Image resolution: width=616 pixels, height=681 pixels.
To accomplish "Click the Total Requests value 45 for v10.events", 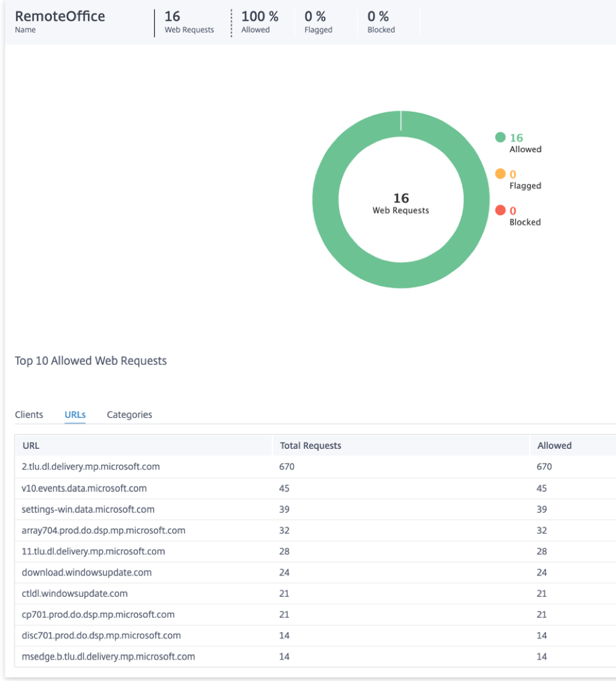I will tap(284, 488).
